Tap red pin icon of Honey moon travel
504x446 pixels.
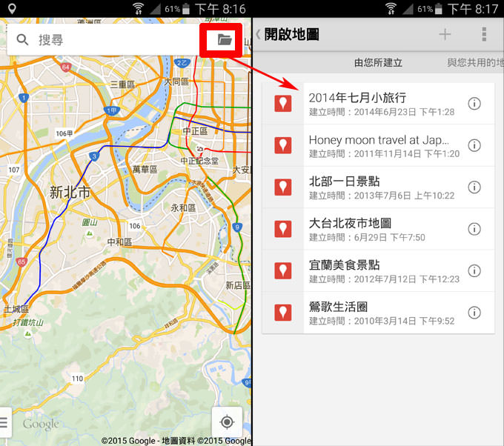pyautogui.click(x=283, y=145)
